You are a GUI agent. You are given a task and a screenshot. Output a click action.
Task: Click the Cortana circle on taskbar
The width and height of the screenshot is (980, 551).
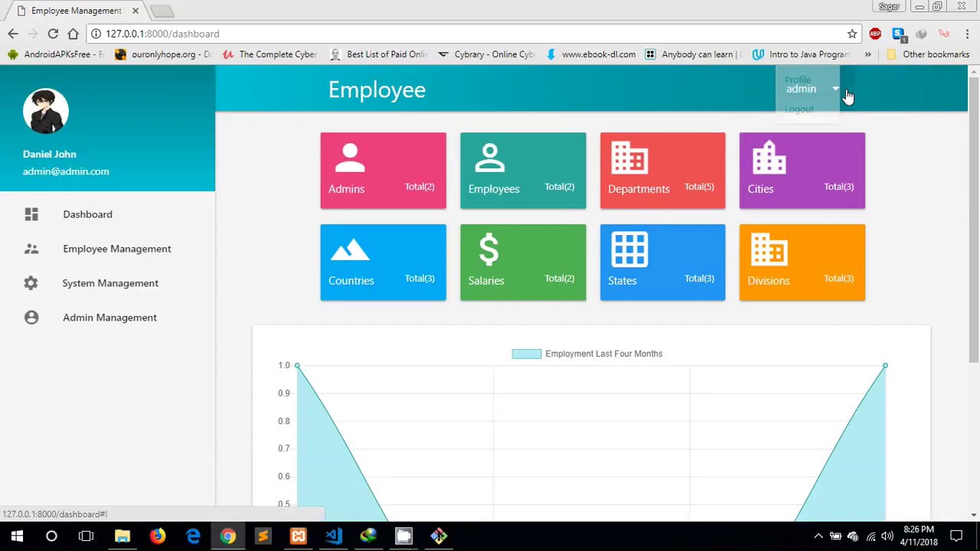(x=51, y=536)
